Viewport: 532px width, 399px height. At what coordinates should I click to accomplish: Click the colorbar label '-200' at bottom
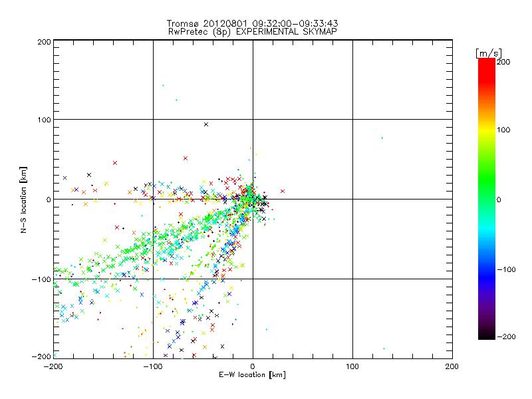pos(506,337)
